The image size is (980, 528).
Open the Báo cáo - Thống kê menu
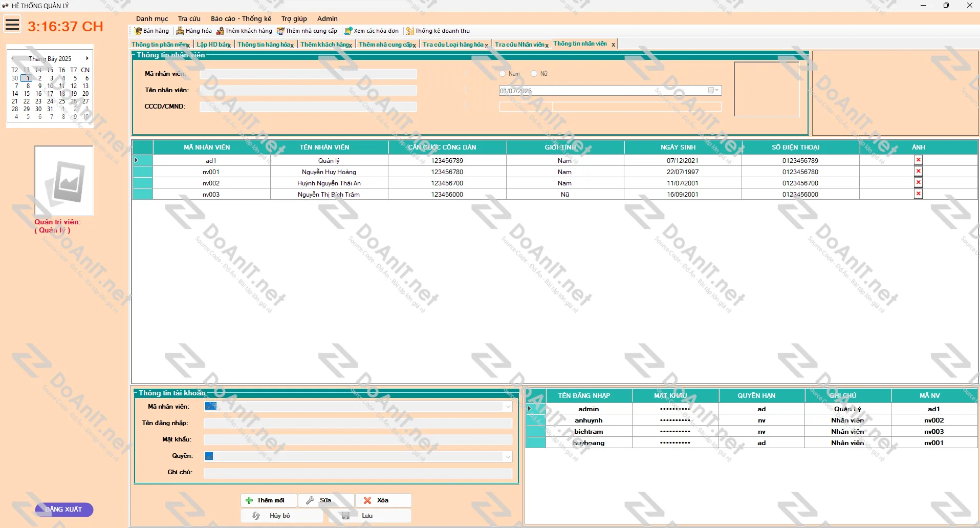pyautogui.click(x=241, y=18)
